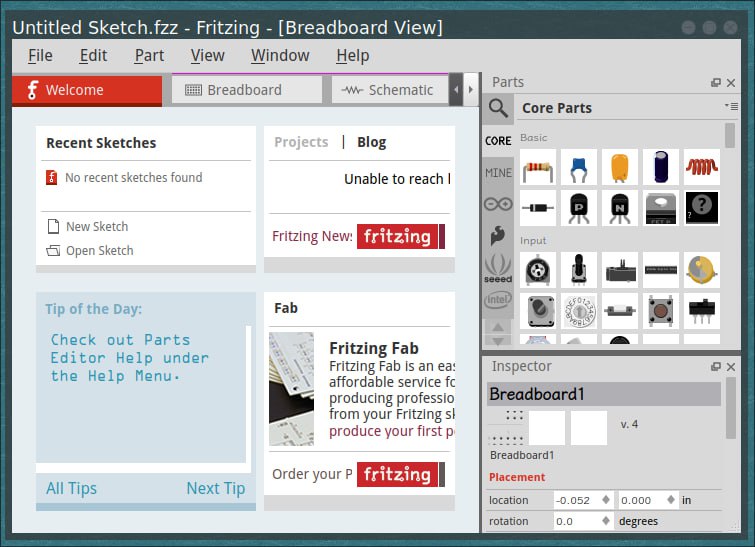Choose the FET power transistor part
The image size is (755, 547).
[x=661, y=208]
